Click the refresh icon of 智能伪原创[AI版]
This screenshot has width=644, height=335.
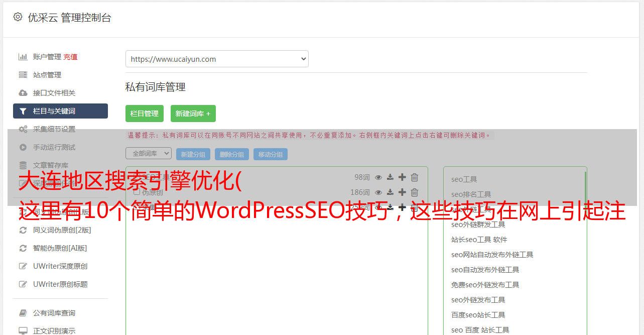coord(23,248)
